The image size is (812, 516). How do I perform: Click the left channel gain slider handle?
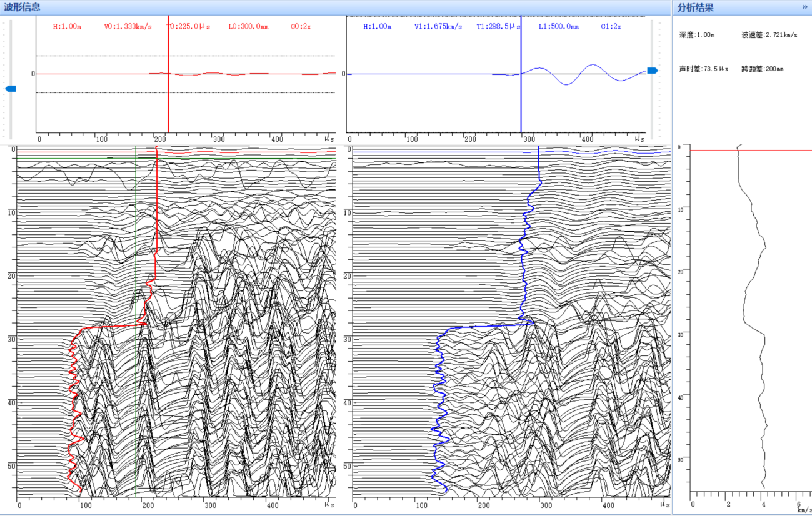10,89
